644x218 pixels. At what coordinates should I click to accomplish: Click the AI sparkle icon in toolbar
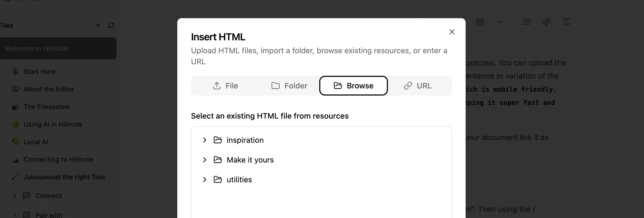[546, 22]
